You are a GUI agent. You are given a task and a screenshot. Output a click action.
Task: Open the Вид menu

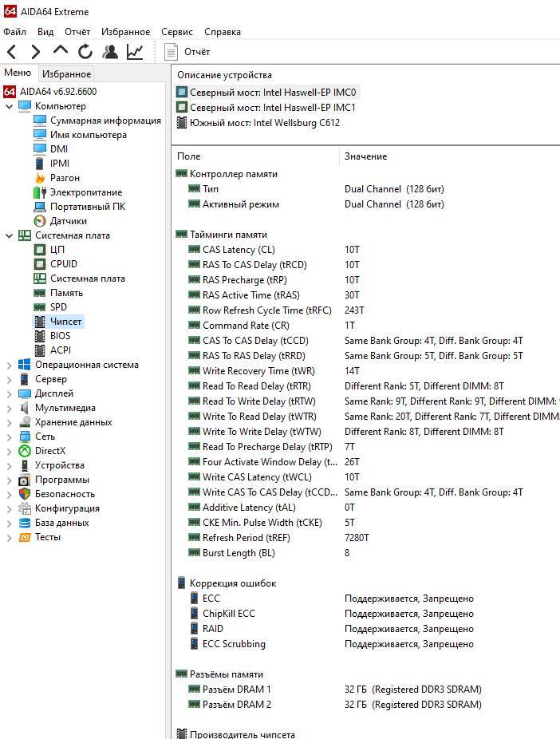[x=45, y=32]
